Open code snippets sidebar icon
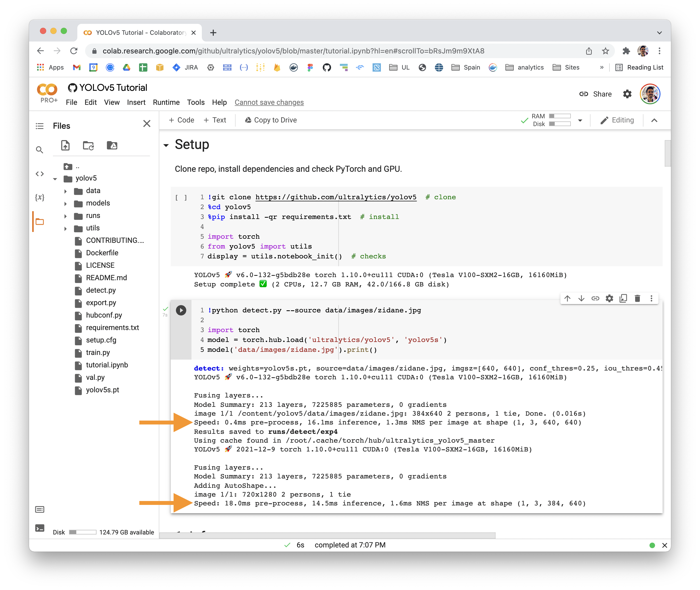The height and width of the screenshot is (590, 700). pos(40,174)
